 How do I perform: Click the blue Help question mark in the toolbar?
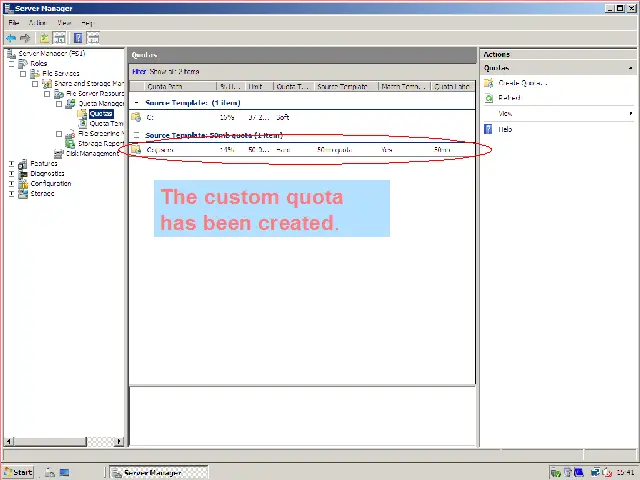coord(78,38)
